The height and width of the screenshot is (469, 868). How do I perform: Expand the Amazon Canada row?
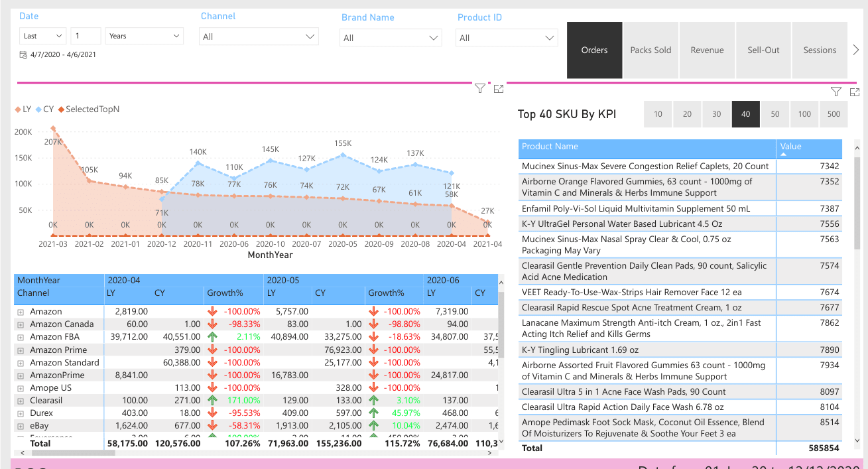point(21,324)
